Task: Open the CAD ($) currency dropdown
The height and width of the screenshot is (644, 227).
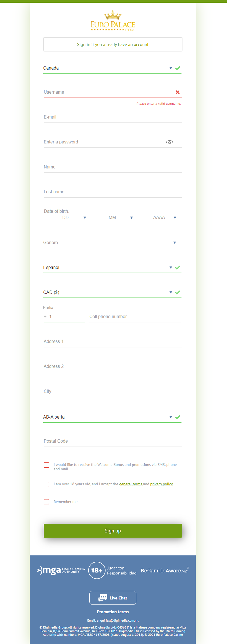Action: point(112,292)
